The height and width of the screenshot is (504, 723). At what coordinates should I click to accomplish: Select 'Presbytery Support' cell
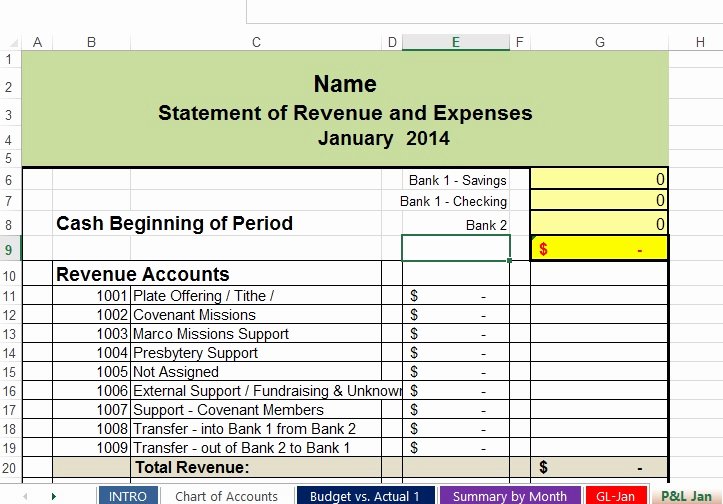tap(256, 352)
